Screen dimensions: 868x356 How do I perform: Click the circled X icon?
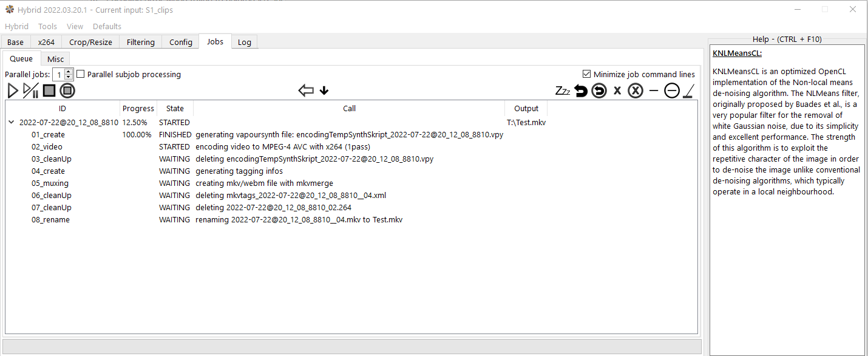pos(636,91)
